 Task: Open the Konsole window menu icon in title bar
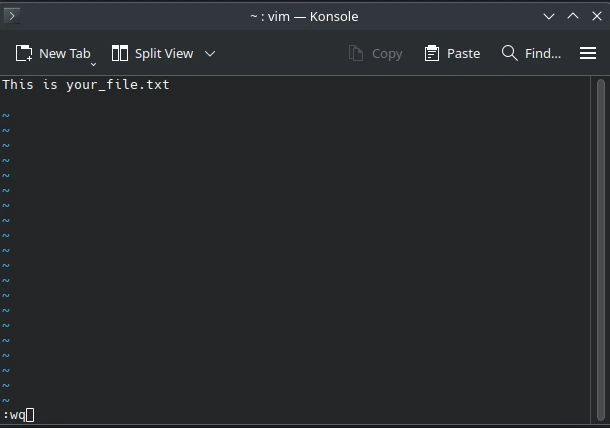point(13,16)
